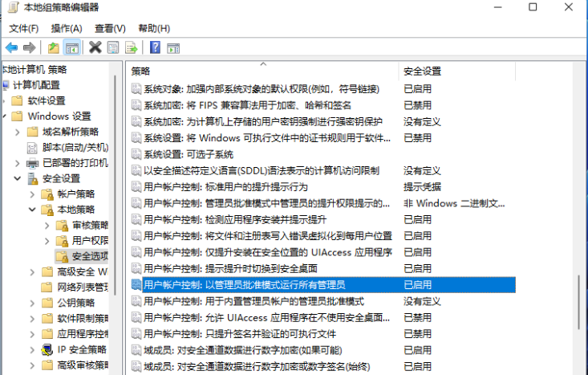
Task: Toggle the show/hide action pane icon
Action: click(172, 47)
